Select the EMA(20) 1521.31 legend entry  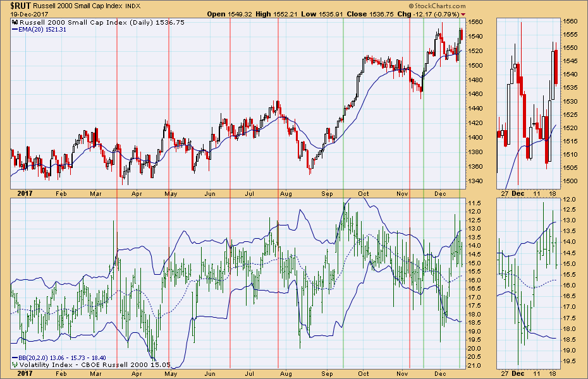point(42,30)
